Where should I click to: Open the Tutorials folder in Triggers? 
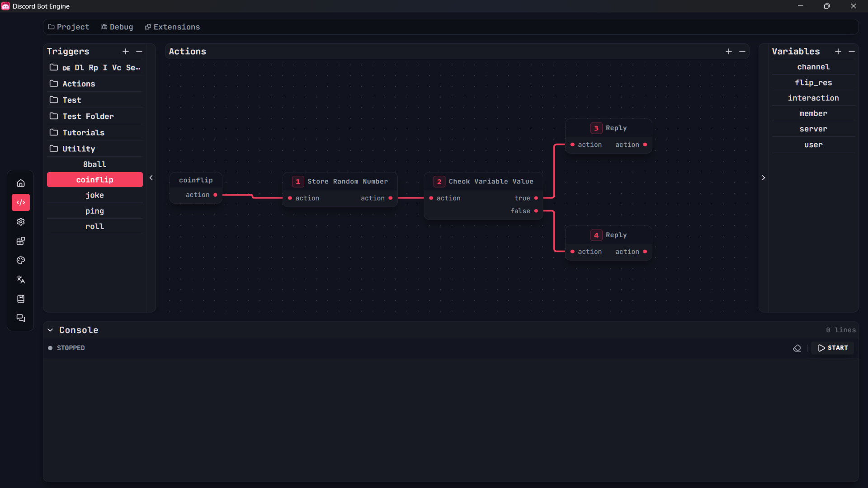point(83,132)
